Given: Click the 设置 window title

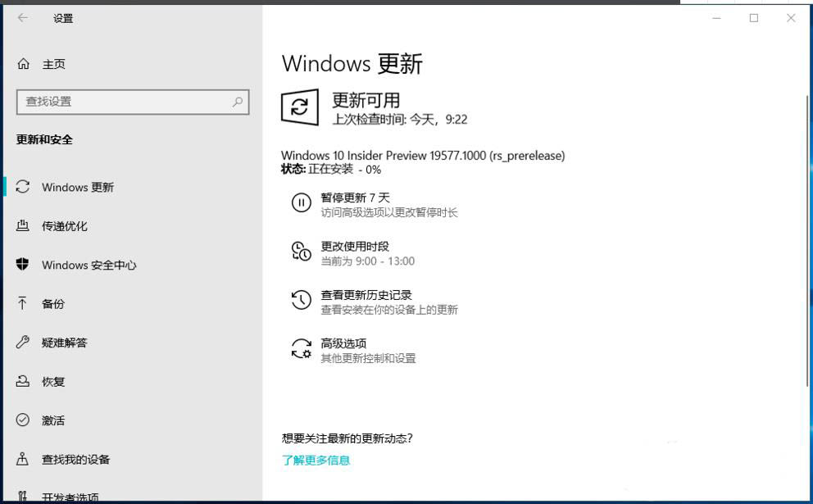Looking at the screenshot, I should [63, 19].
